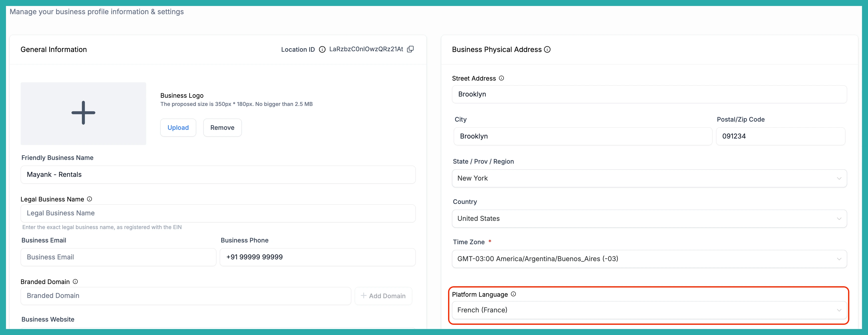
Task: Open the State / Prov / Region dropdown
Action: 649,178
